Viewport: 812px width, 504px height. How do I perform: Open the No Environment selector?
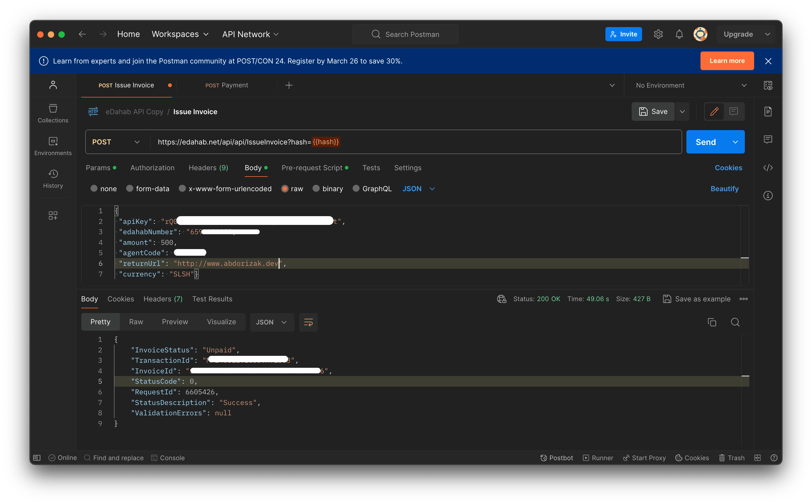[691, 85]
